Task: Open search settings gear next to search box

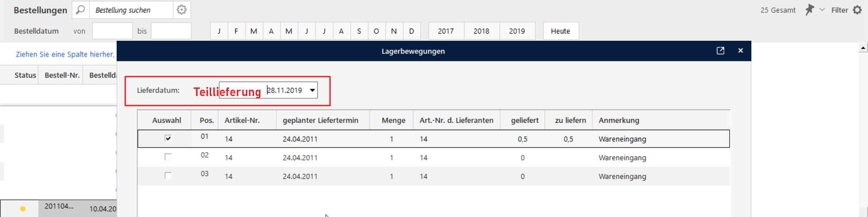Action: pyautogui.click(x=182, y=10)
